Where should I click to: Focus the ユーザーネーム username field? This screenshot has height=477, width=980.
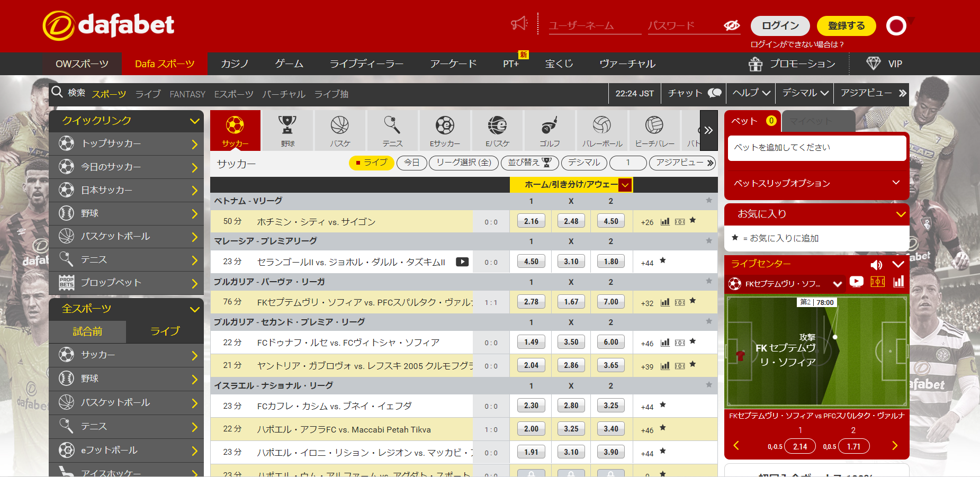[x=595, y=25]
